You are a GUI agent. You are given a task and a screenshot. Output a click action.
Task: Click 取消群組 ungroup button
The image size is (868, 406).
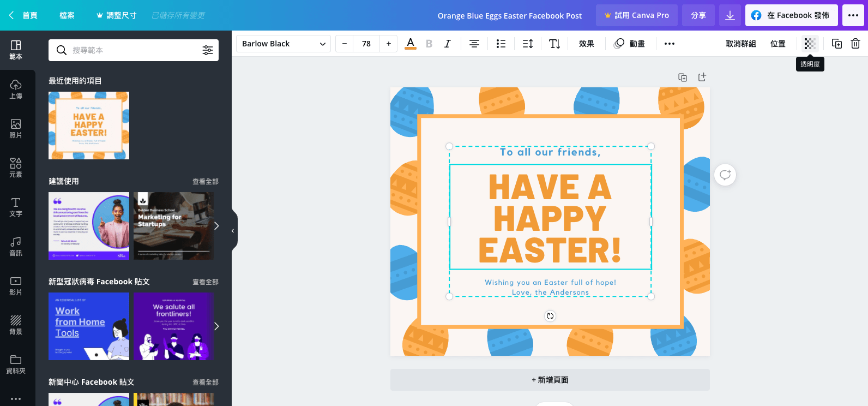(x=741, y=44)
